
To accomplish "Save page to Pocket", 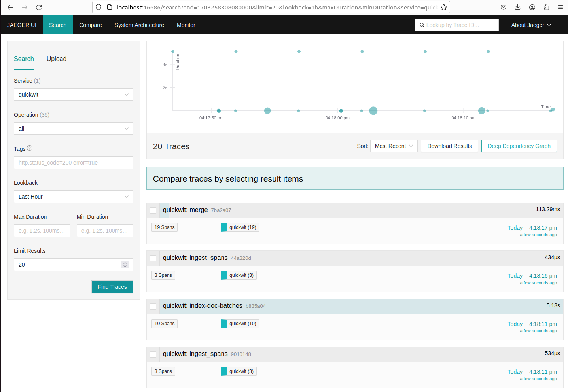I will tap(504, 7).
